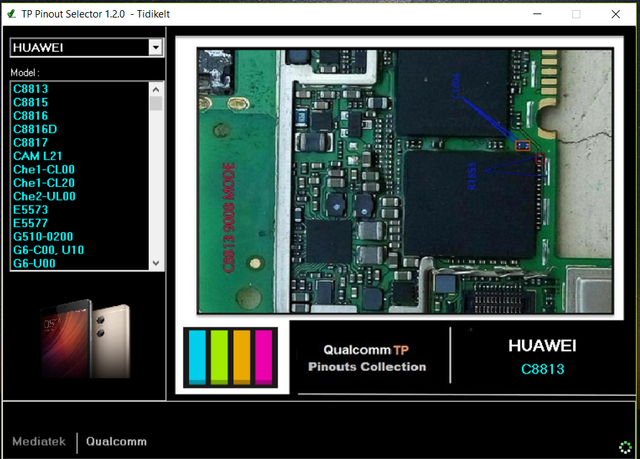Screen dimensions: 640x459
Task: Close the TP Pinout Selector window
Action: click(616, 14)
